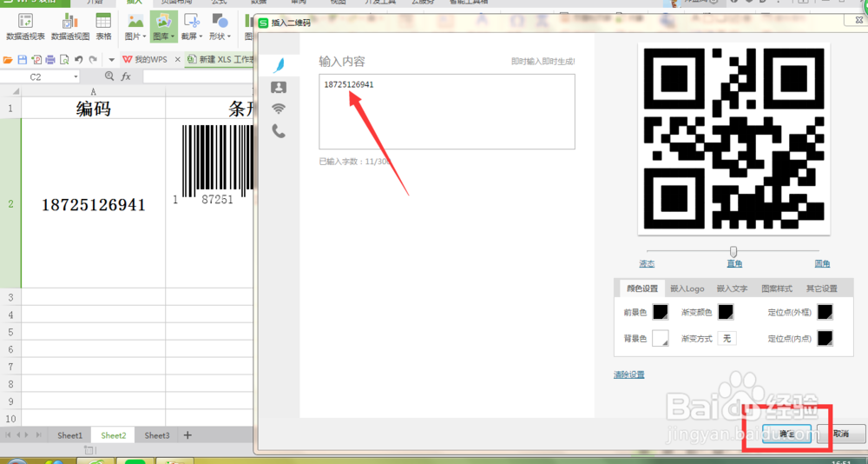Print using the printer icon
This screenshot has height=464, width=868.
pyautogui.click(x=50, y=59)
